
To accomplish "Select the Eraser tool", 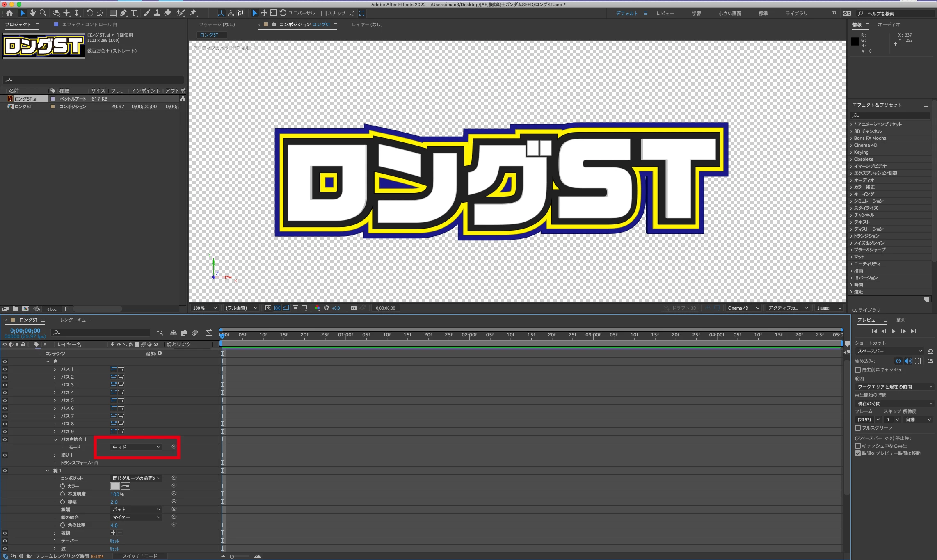I will [167, 13].
